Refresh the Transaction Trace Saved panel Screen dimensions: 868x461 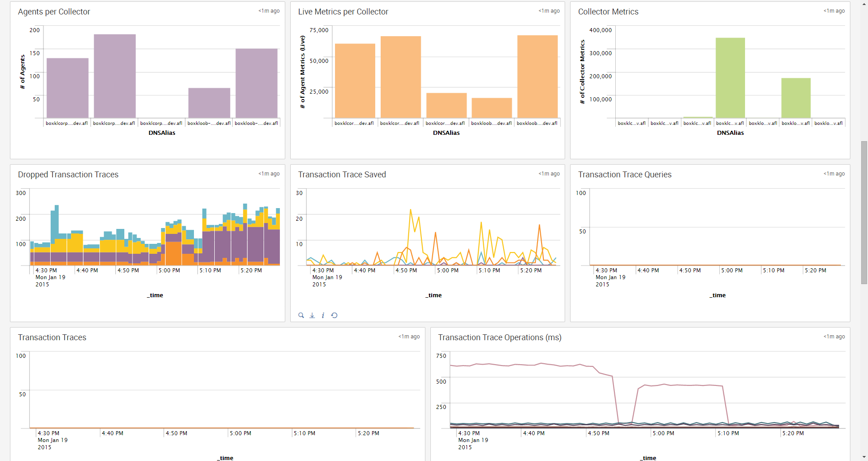coord(334,315)
